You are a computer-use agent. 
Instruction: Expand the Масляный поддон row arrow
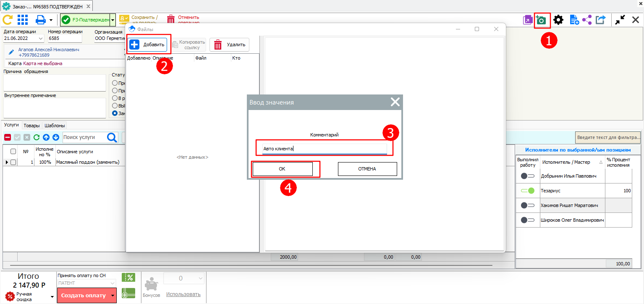coord(6,162)
